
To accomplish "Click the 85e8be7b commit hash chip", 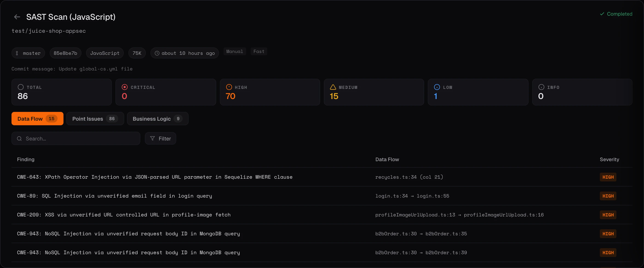I will coord(66,53).
